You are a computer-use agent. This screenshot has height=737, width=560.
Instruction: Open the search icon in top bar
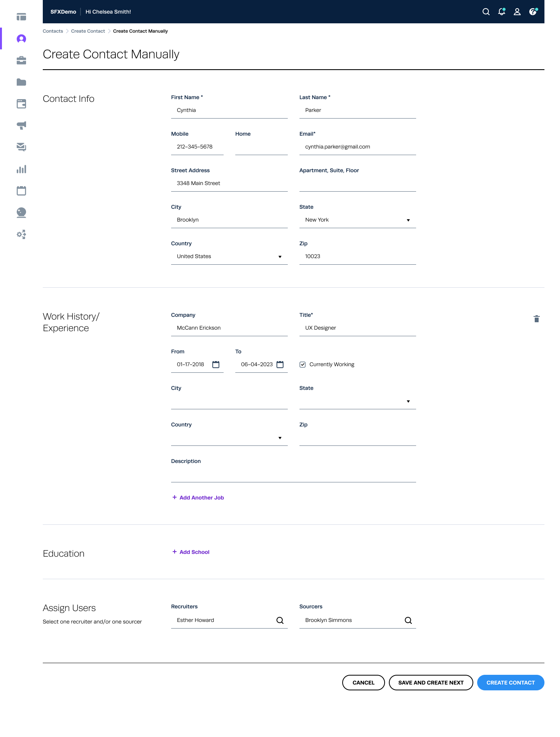[486, 12]
